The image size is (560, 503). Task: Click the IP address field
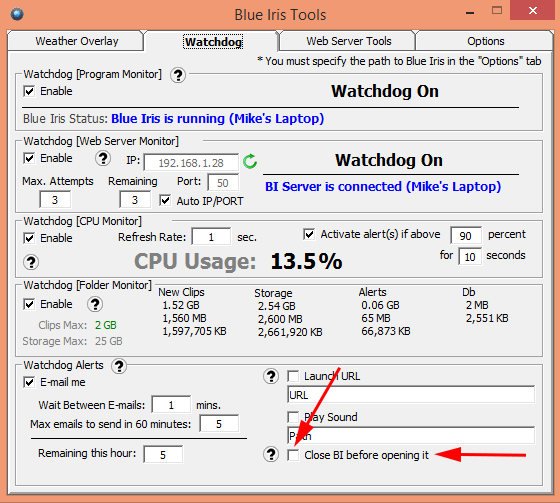[x=191, y=163]
